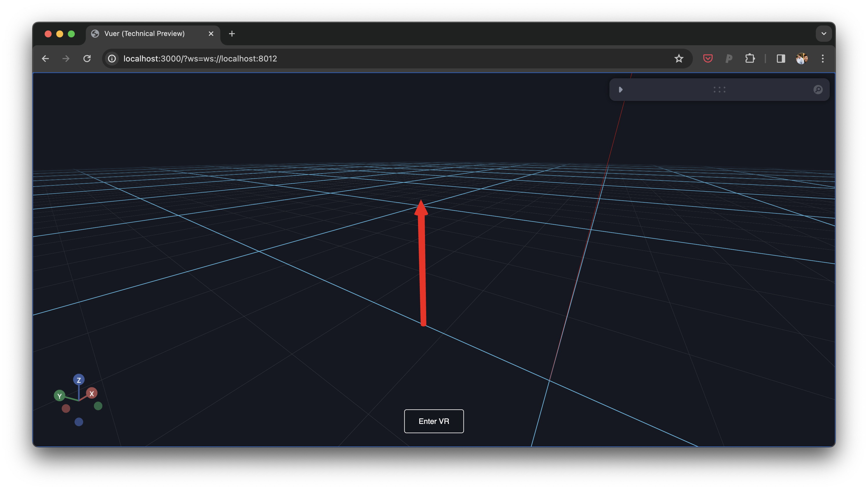Close the Vuer (Technical Preview) tab

click(x=211, y=34)
